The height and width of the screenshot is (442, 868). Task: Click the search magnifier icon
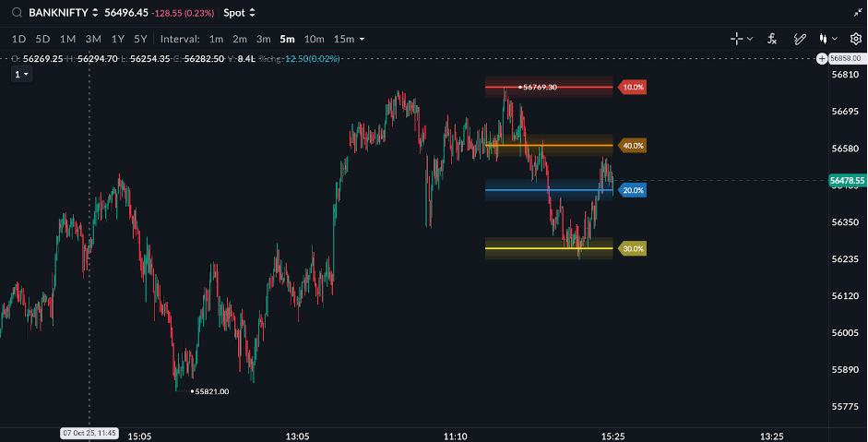point(17,13)
